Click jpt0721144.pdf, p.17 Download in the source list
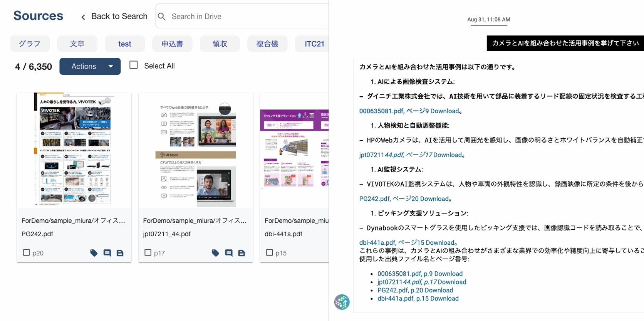Viewport: 644px width, 321px height. (x=422, y=282)
